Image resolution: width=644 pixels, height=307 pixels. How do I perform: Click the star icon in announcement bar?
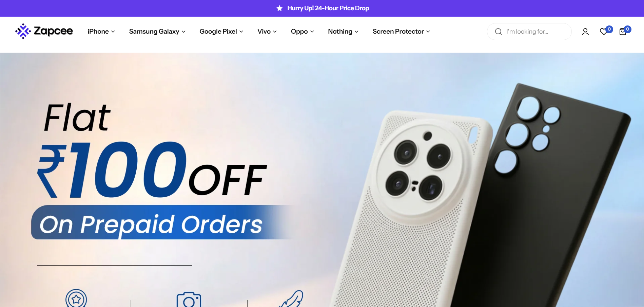[x=279, y=8]
